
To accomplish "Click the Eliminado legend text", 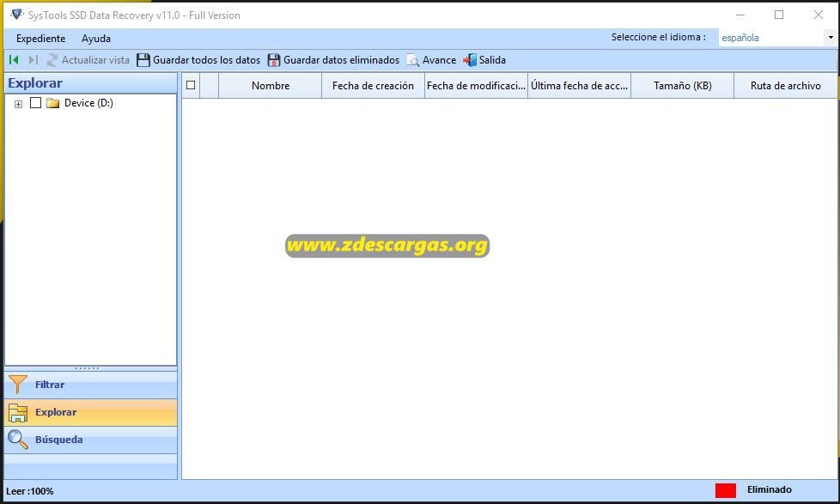I will 770,489.
